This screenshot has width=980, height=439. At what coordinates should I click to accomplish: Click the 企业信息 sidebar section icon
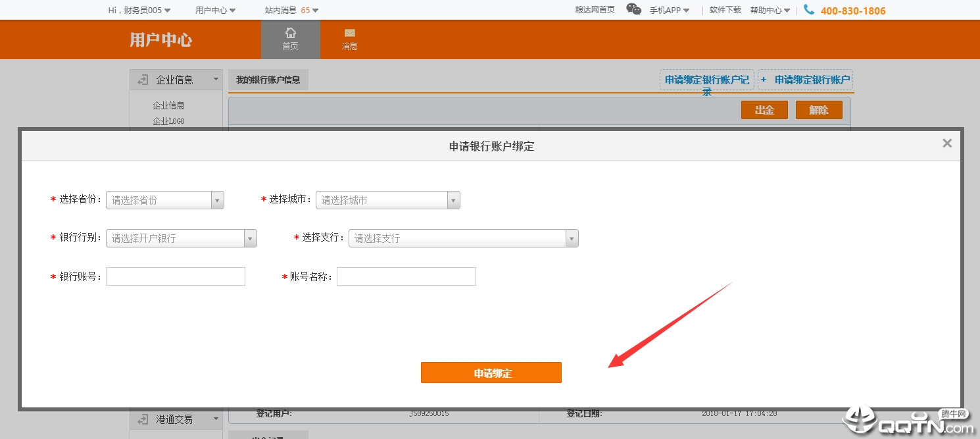click(143, 80)
